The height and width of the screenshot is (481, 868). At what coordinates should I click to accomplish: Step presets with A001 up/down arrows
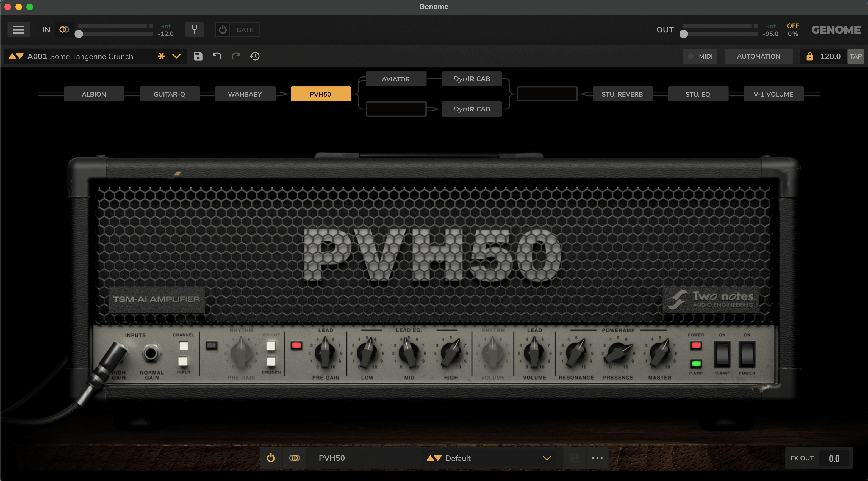[16, 56]
